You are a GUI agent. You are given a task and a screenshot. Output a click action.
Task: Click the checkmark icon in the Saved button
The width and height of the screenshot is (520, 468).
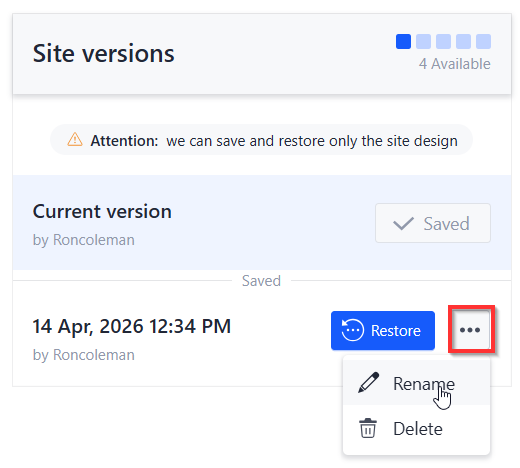coord(403,223)
